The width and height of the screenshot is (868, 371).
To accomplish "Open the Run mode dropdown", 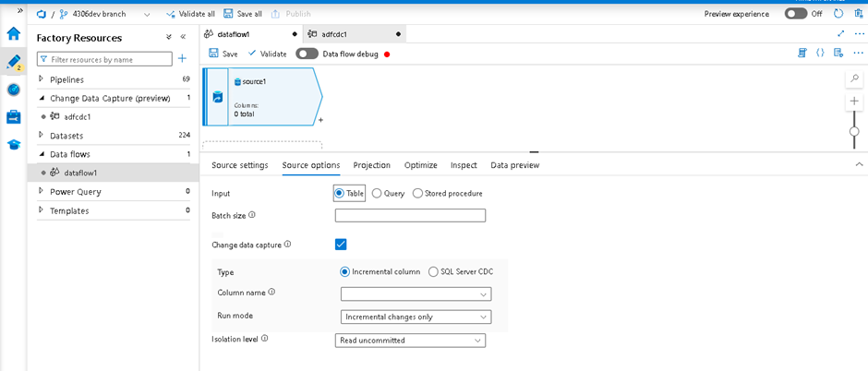I will (x=416, y=317).
